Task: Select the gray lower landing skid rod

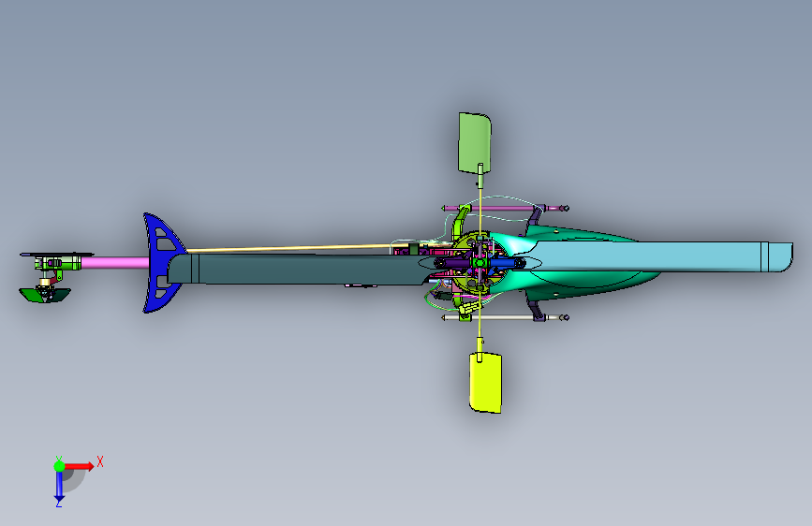Action: [505, 317]
